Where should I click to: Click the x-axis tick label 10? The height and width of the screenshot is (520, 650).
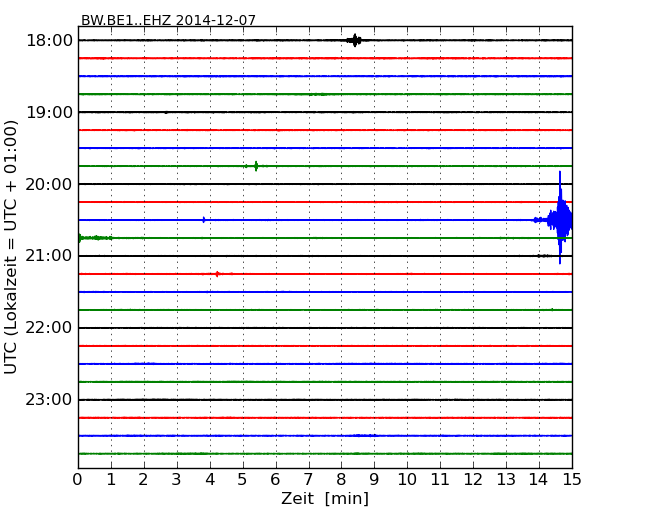(x=407, y=480)
